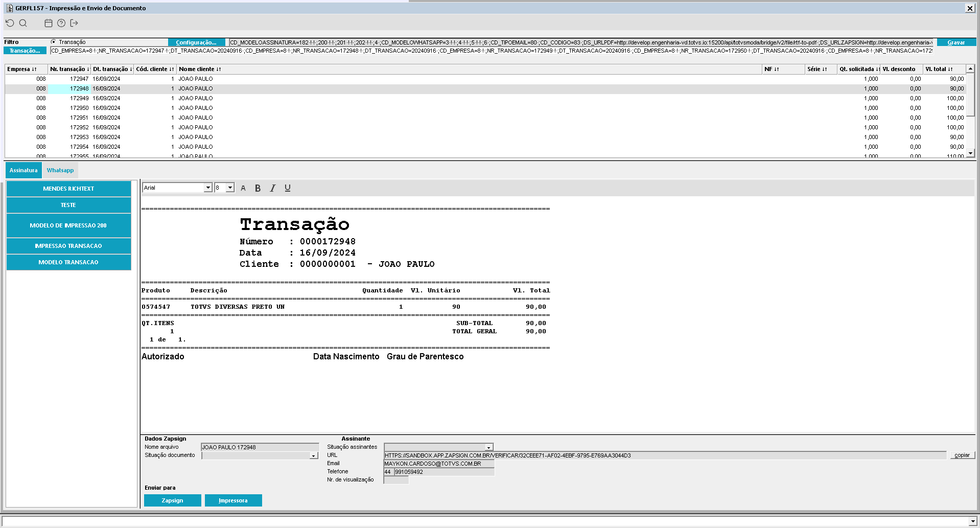
Task: Click the Zapsign URL field
Action: tap(665, 455)
